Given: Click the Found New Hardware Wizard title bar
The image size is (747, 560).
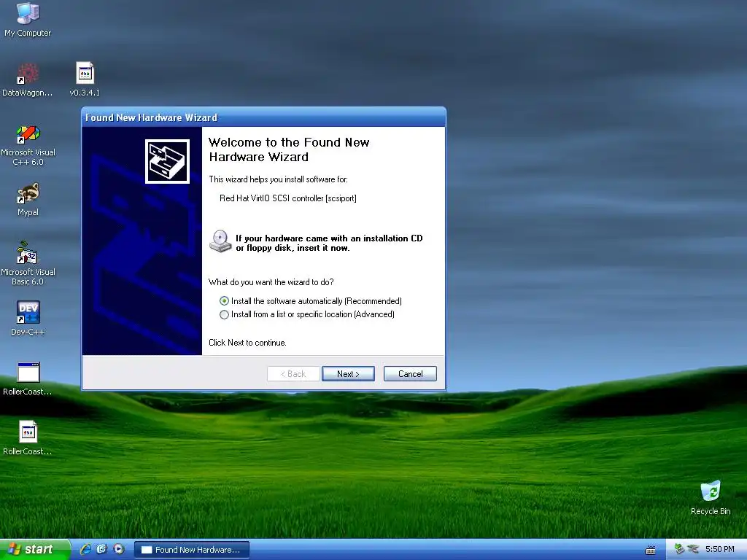Looking at the screenshot, I should [x=263, y=117].
